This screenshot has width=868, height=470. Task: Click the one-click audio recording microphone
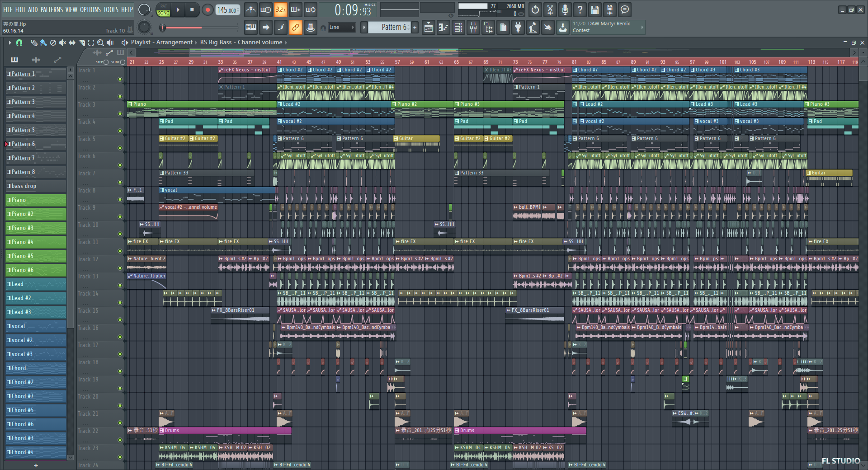(x=565, y=9)
